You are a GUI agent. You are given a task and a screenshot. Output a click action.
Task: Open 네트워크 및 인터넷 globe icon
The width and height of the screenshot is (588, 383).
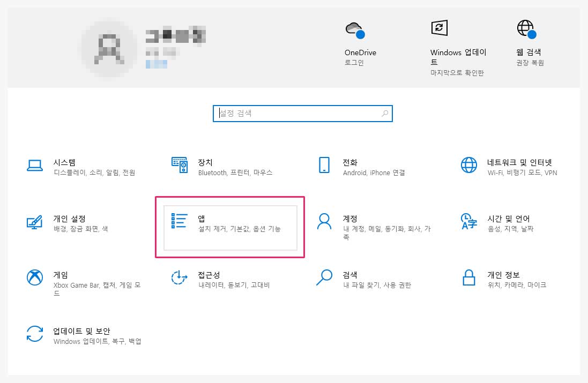pos(469,165)
